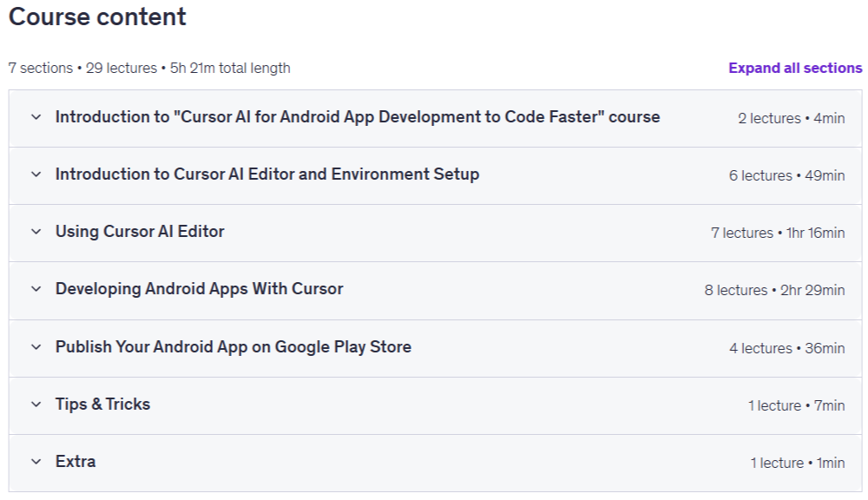Open the section title 'Introduction to "Cursor AI for Android App Development to Code Faster" course'
The height and width of the screenshot is (500, 868).
(358, 117)
